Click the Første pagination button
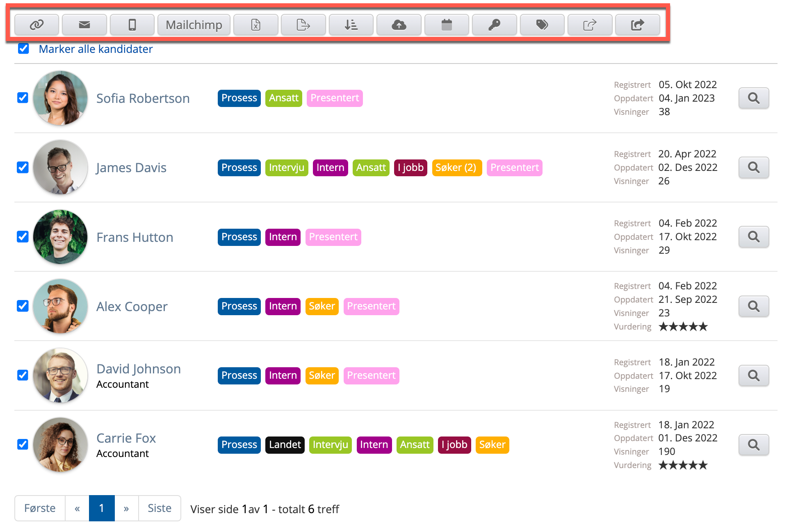The image size is (789, 532). tap(40, 508)
